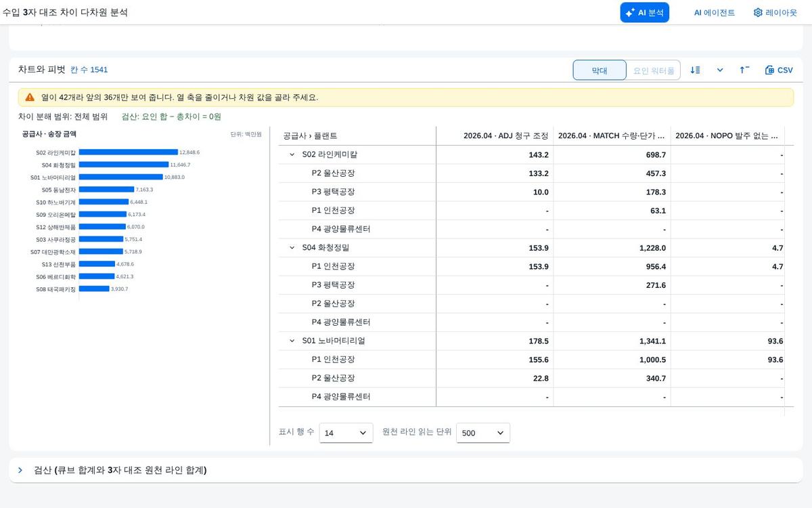The width and height of the screenshot is (812, 508).
Task: Click the 차트와 피벗 section title
Action: pos(42,70)
